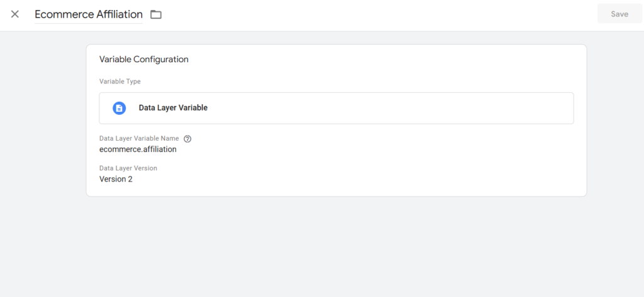Screen dimensions: 644x297
Task: Click the empty gray area below the card
Action: pyautogui.click(x=322, y=246)
